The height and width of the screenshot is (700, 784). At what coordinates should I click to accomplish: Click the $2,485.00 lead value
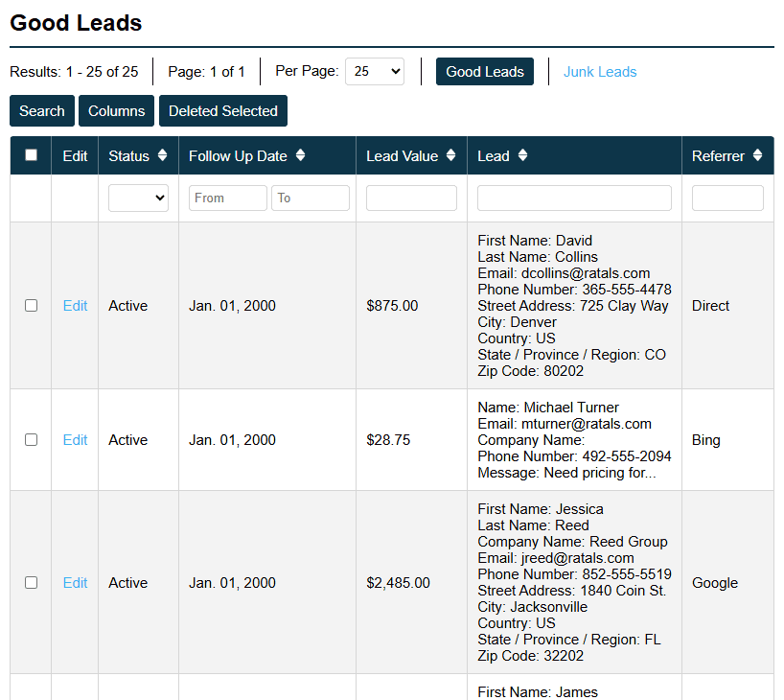point(398,582)
